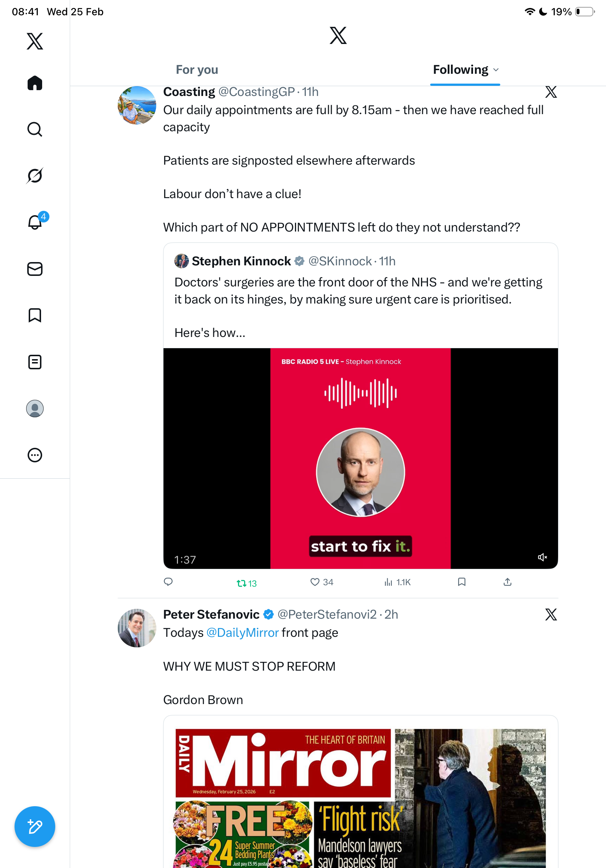This screenshot has height=868, width=606.
Task: Expand the Following tab chevron
Action: 496,70
